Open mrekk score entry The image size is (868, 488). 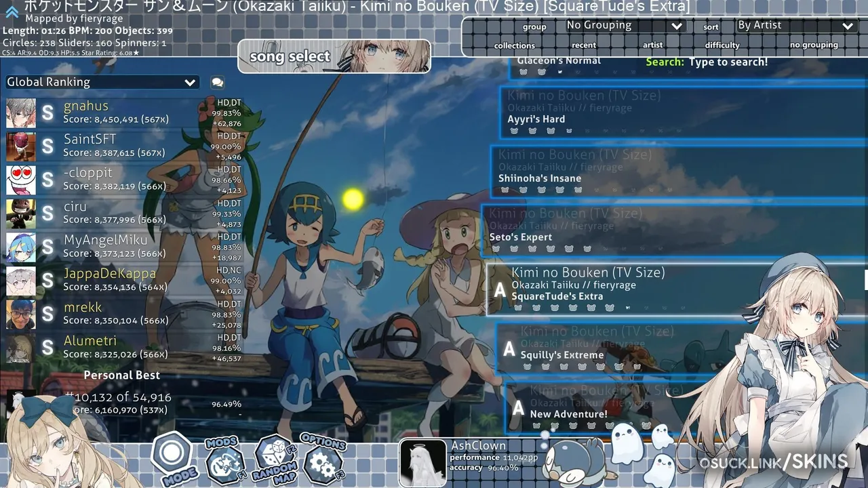point(123,314)
